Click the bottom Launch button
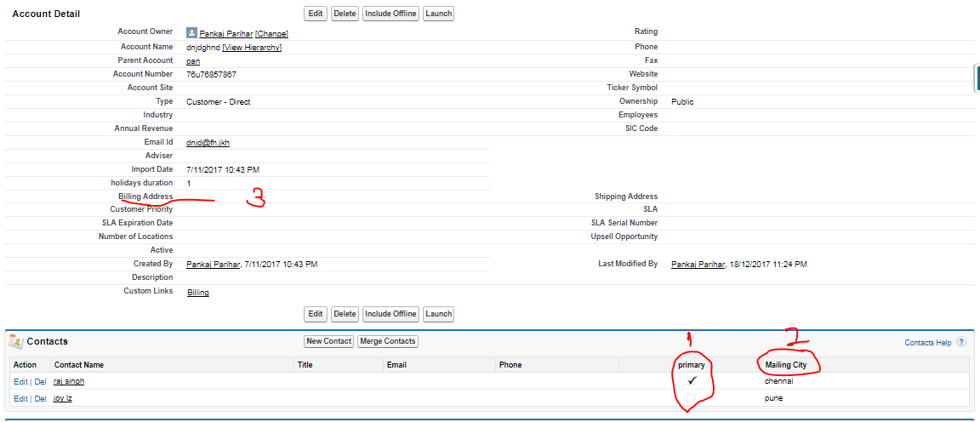This screenshot has height=422, width=980. pyautogui.click(x=438, y=314)
